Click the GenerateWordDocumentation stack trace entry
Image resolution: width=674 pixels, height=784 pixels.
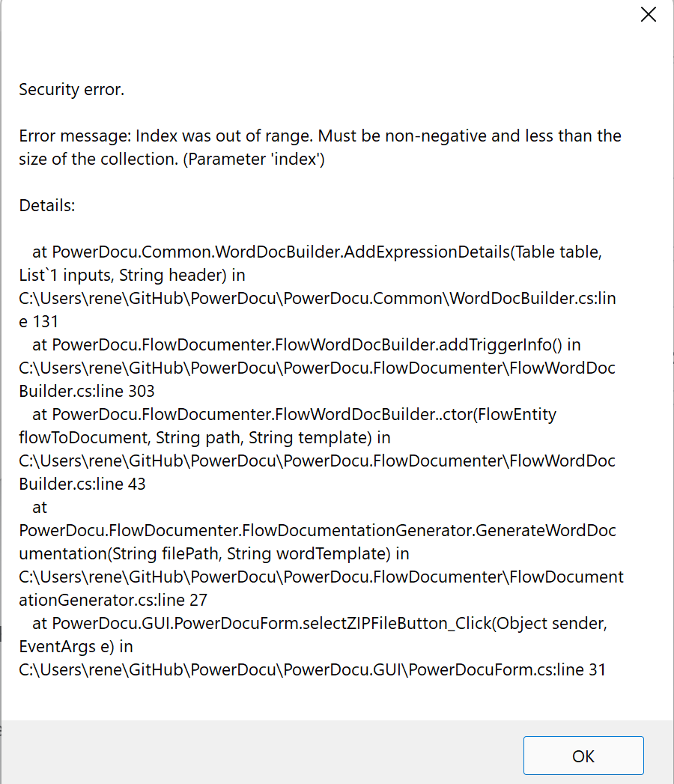coord(317,530)
